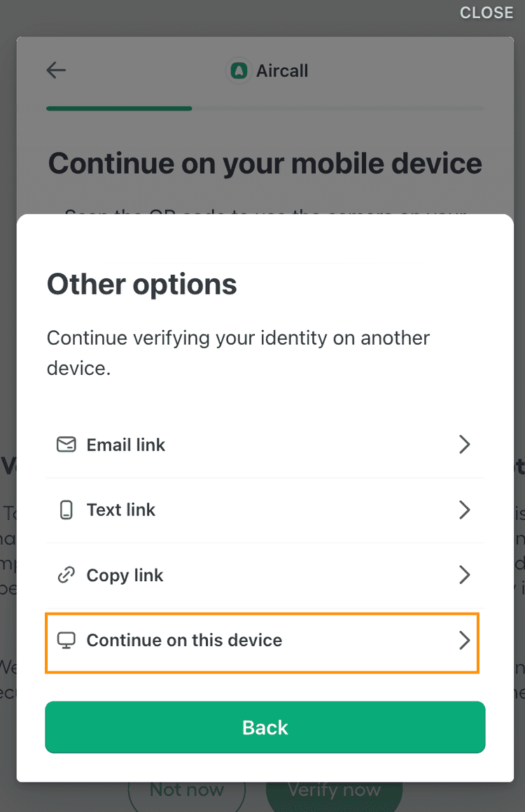Close the dialog with CLOSE text

(x=486, y=13)
